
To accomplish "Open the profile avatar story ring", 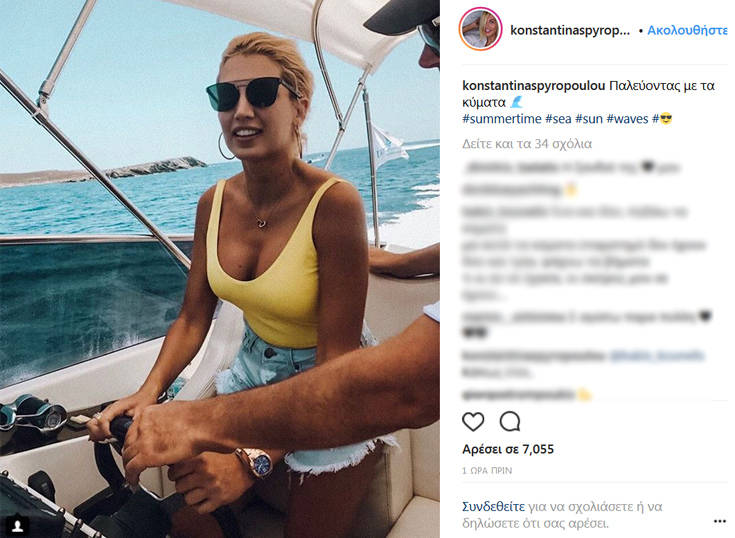I will [480, 29].
